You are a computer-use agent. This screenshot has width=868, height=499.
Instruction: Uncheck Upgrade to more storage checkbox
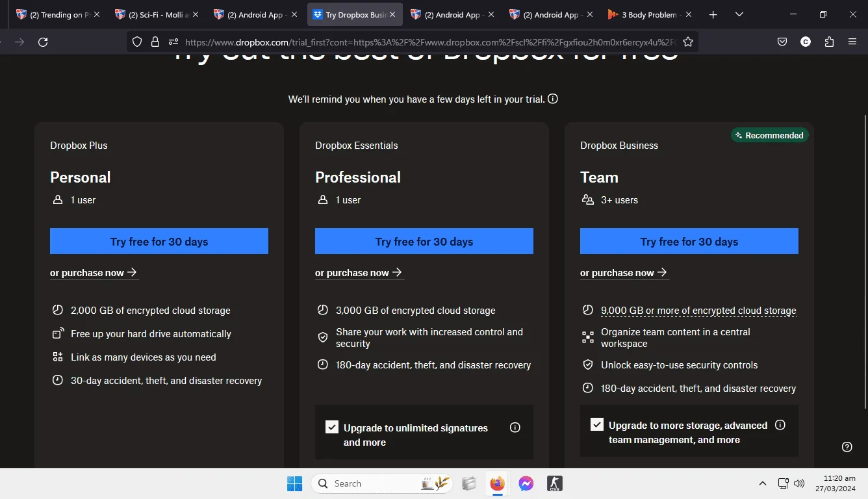(x=597, y=424)
